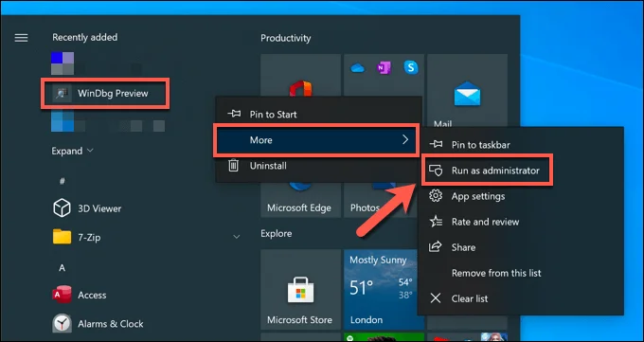
Task: Click the # letter group header
Action: pos(62,181)
